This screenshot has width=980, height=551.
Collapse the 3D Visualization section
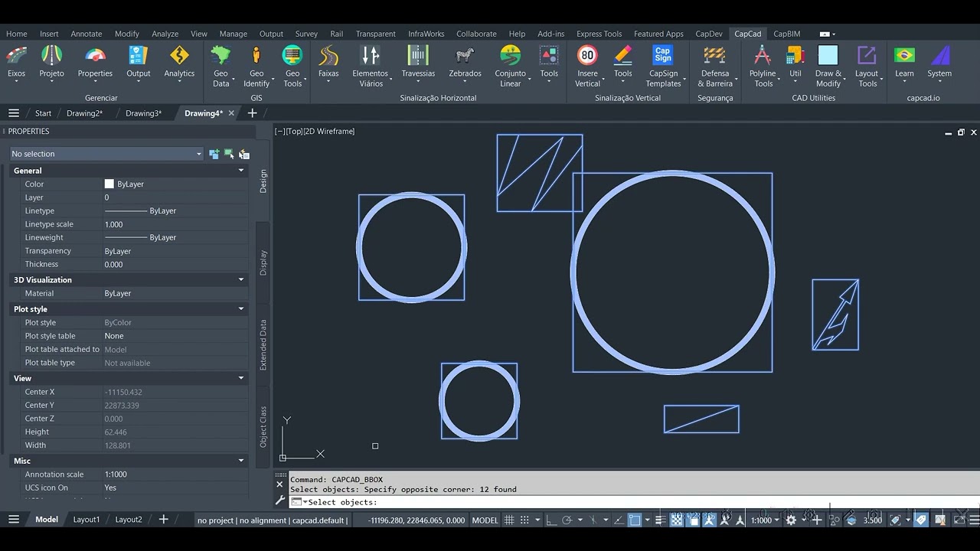(241, 280)
